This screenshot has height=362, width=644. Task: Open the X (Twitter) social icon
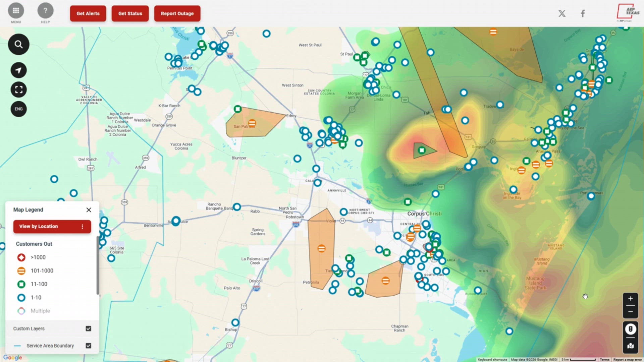tap(562, 13)
